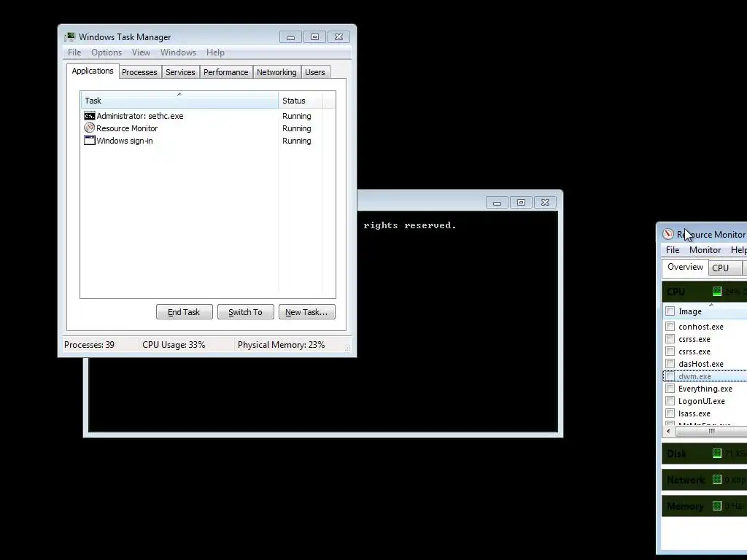Open Task Manager Windows menu
Viewport: 747px width, 560px height.
coord(178,52)
